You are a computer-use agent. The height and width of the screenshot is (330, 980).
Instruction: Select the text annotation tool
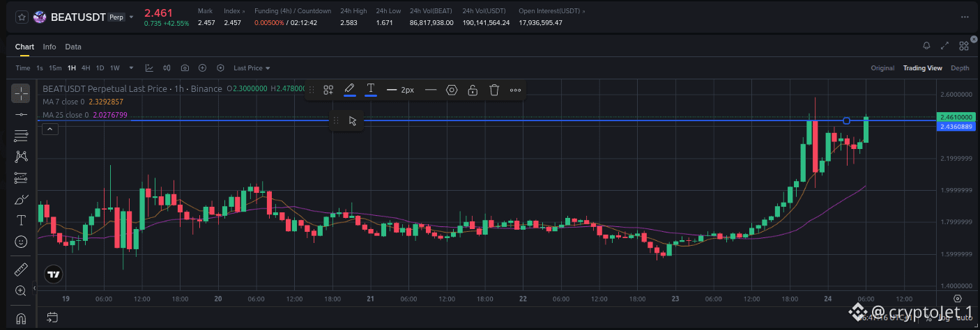(x=21, y=221)
